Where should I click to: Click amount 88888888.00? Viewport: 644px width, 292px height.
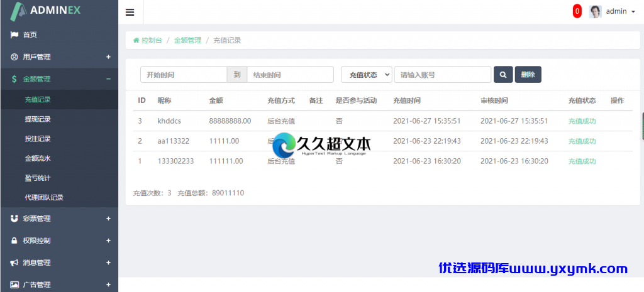point(230,121)
